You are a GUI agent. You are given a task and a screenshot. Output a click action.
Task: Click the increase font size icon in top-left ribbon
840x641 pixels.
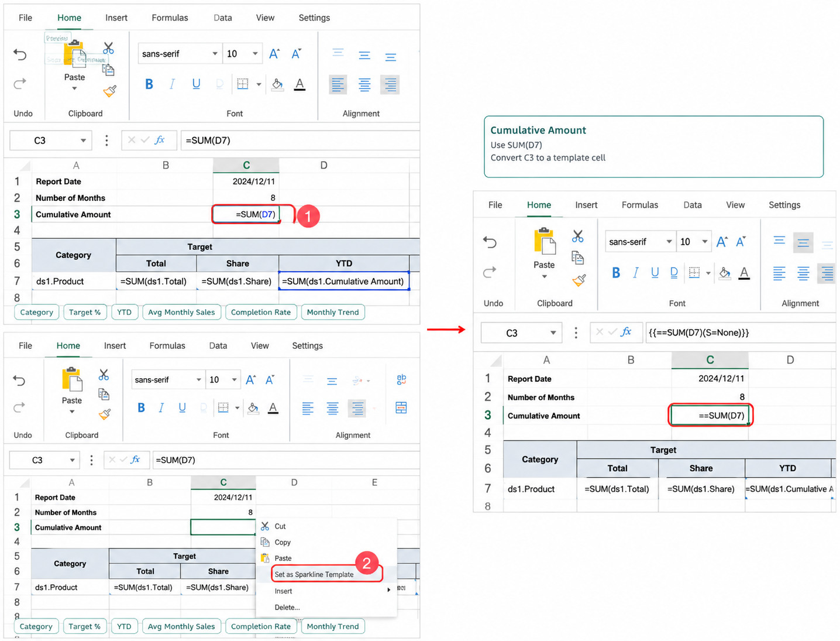coord(274,54)
